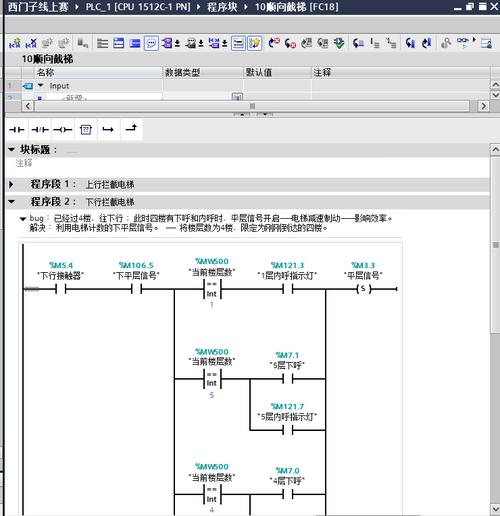The width and height of the screenshot is (500, 516).
Task: Collapse the Input row in the interface table
Action: [40, 86]
